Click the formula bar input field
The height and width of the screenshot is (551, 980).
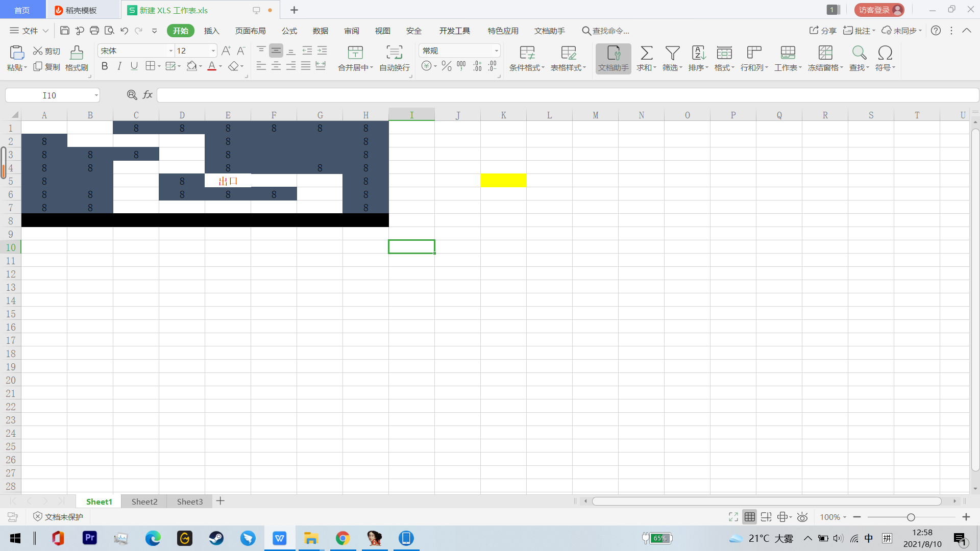pos(561,95)
